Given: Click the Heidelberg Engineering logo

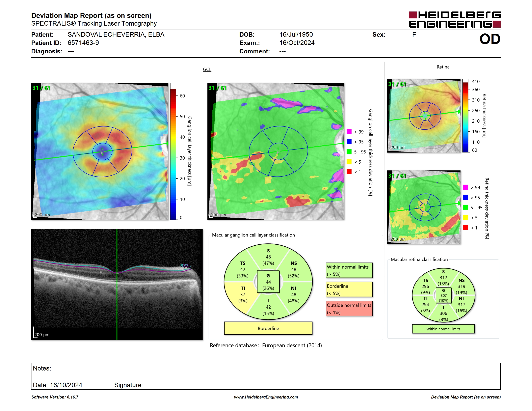Looking at the screenshot, I should (x=455, y=20).
